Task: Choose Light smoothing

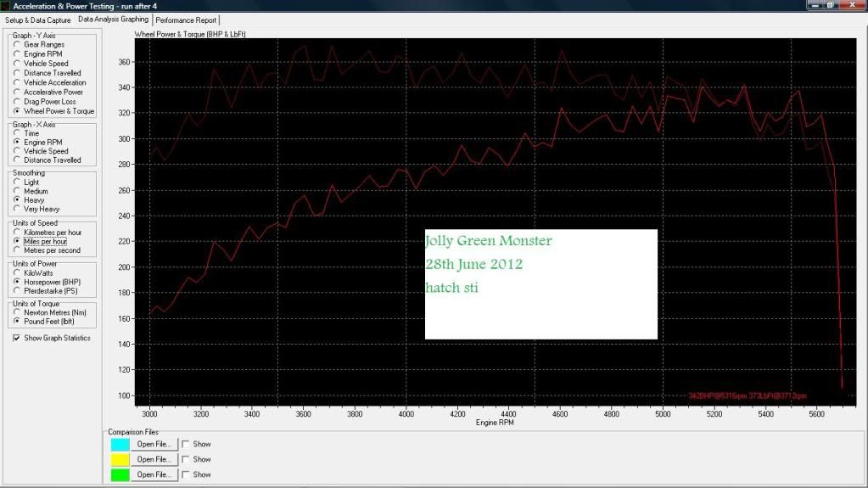Action: point(17,182)
